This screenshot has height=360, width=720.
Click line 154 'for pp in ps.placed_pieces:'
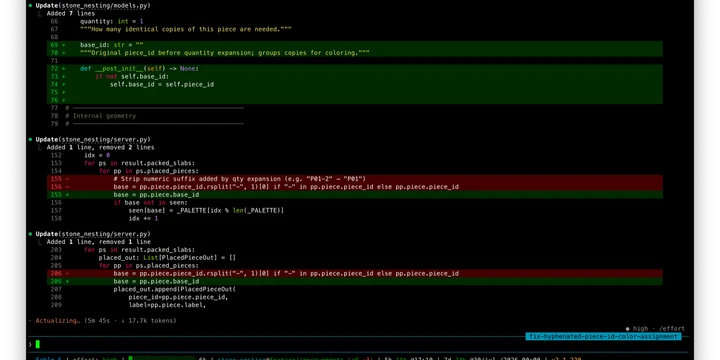point(149,171)
